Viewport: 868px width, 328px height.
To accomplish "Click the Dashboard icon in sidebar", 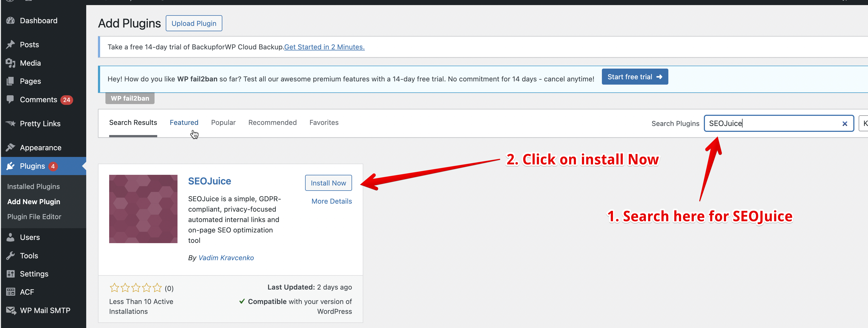I will [x=11, y=20].
